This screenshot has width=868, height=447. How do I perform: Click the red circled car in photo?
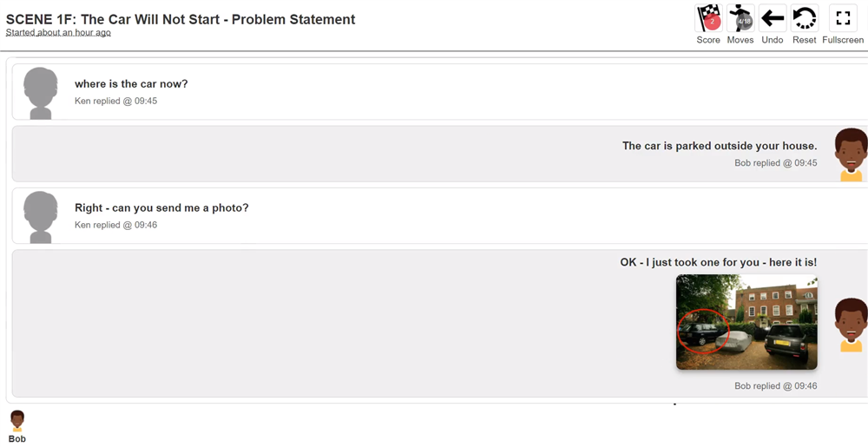coord(704,331)
